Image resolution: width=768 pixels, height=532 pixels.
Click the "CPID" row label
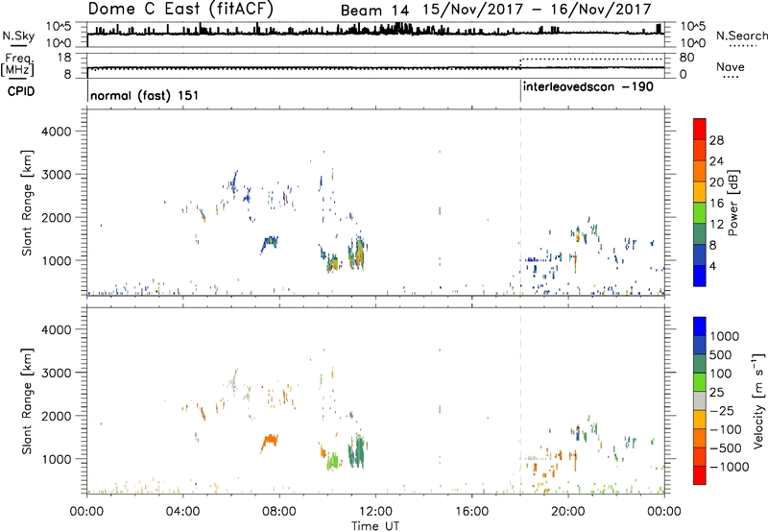[x=21, y=91]
